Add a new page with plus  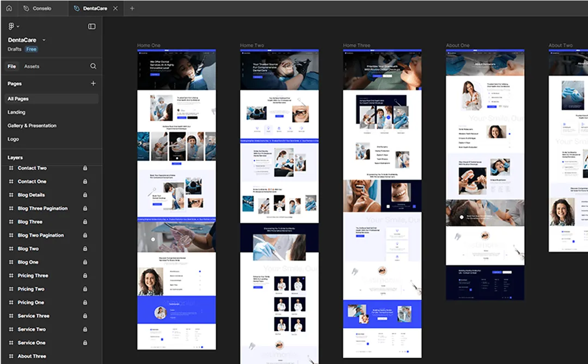coord(93,83)
